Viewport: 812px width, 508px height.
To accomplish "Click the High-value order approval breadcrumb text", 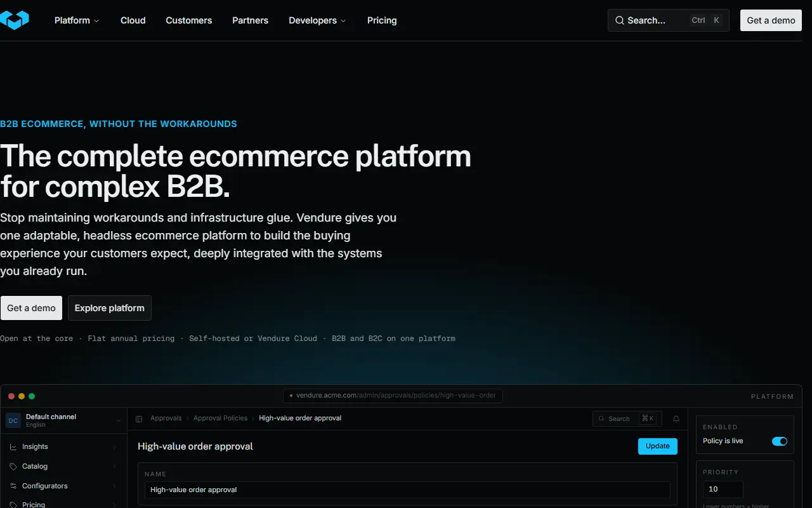I will 300,418.
